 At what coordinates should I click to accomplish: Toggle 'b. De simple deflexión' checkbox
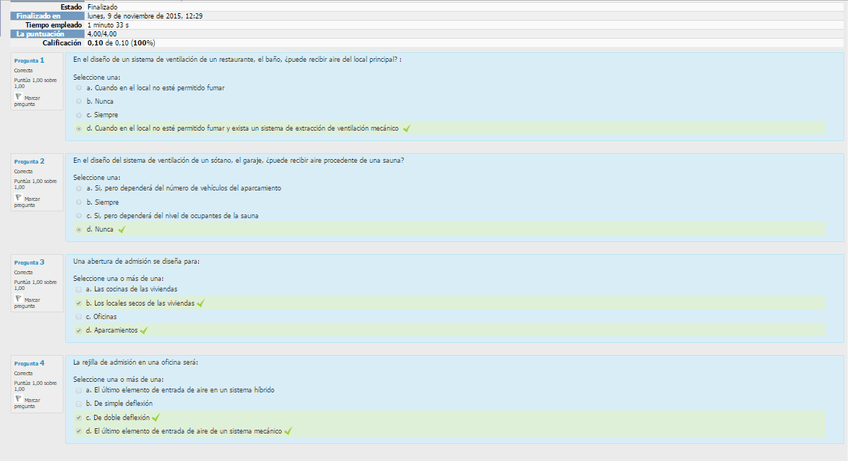(79, 403)
